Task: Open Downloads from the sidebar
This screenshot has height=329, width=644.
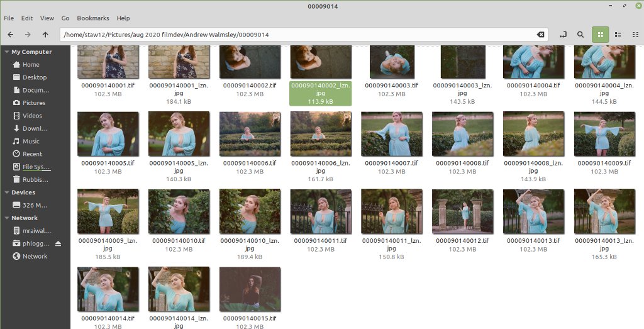Action: click(x=35, y=128)
